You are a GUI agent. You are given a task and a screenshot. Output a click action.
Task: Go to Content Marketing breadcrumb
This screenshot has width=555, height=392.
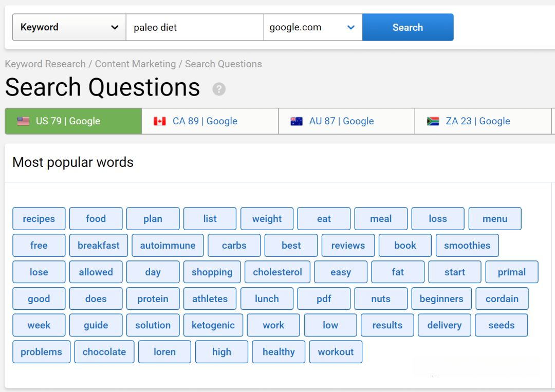click(135, 64)
